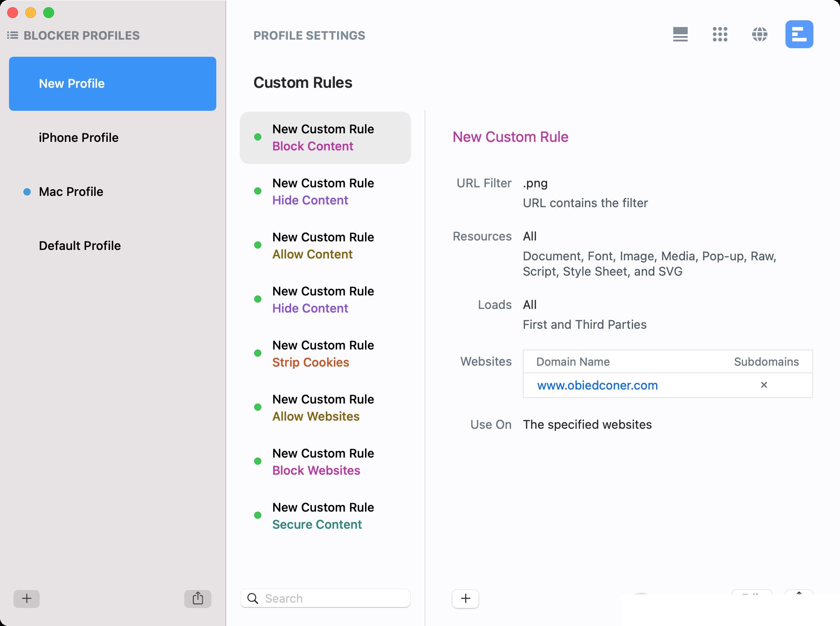Click the Resources 'All' value
This screenshot has height=626, width=840.
tap(530, 236)
